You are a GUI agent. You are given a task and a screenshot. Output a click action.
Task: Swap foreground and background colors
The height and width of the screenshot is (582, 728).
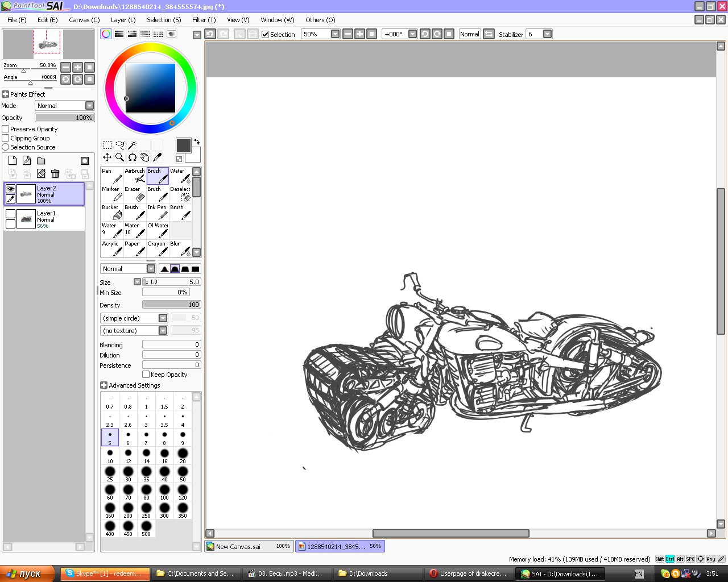click(x=196, y=142)
